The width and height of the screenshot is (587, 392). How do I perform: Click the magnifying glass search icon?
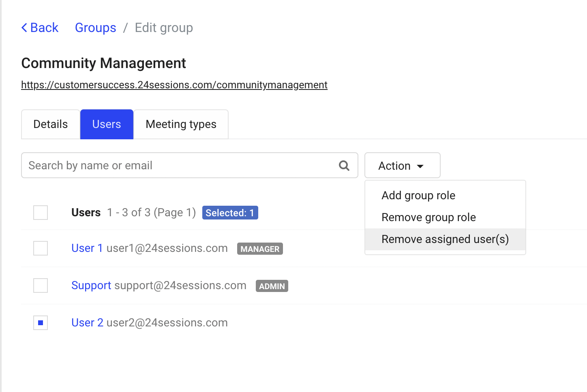(344, 165)
